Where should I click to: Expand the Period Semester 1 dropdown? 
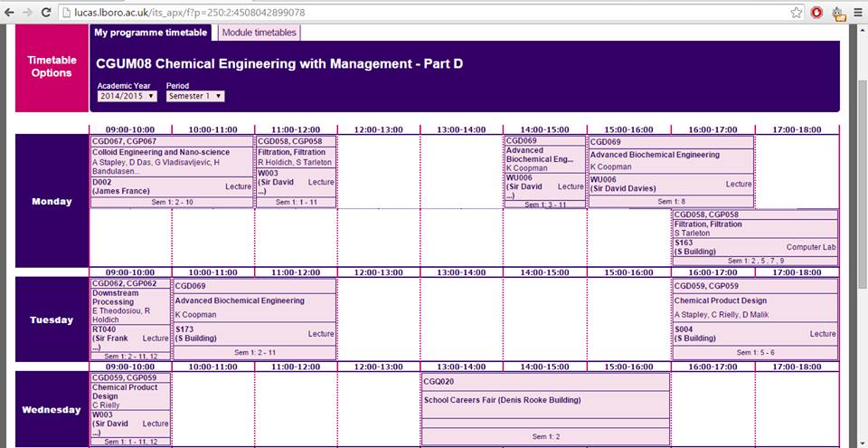click(195, 96)
